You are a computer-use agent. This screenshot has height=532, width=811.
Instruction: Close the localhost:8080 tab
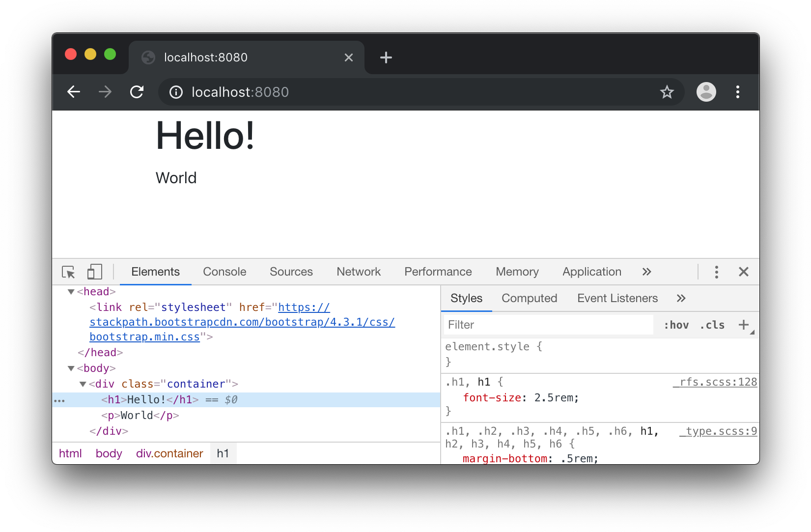tap(349, 57)
